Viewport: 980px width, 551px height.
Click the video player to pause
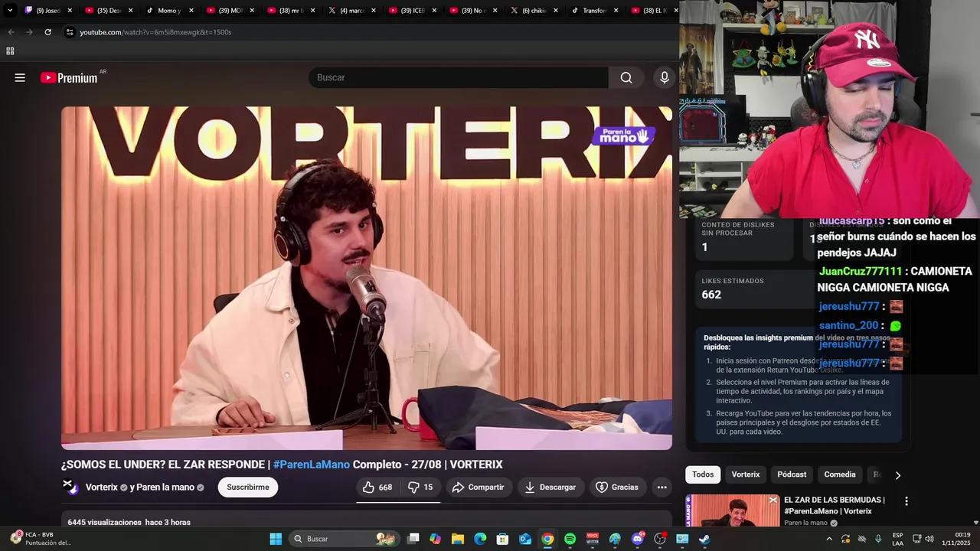(367, 278)
